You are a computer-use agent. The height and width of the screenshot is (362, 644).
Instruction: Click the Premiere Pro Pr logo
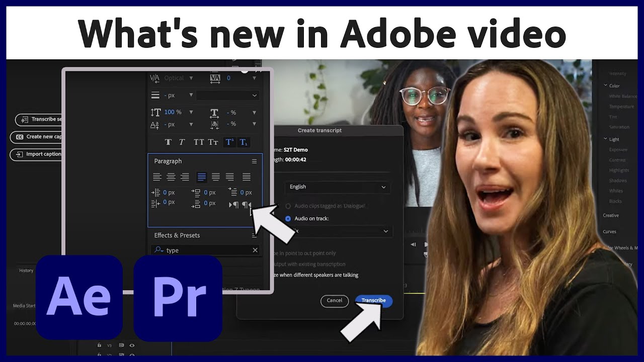[178, 298]
